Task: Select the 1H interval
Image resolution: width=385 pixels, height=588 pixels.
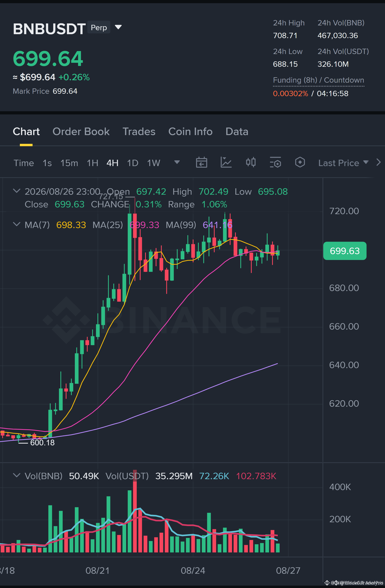Action: point(92,163)
